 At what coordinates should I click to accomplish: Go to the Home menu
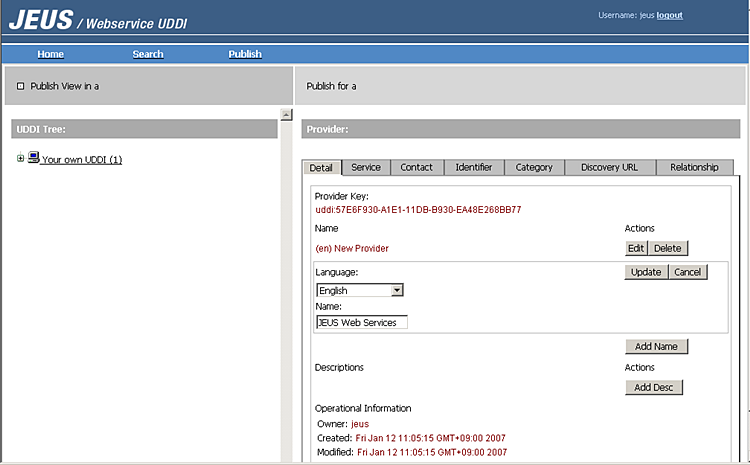(50, 54)
